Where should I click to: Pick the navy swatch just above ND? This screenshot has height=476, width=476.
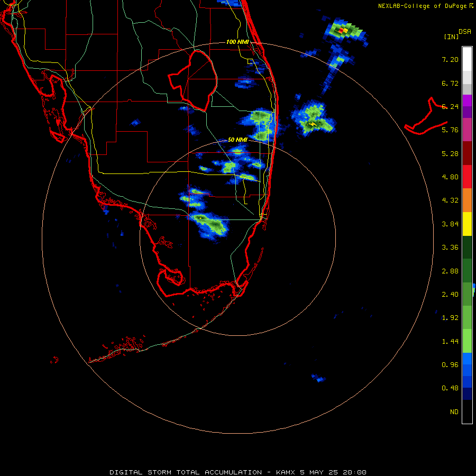467,394
